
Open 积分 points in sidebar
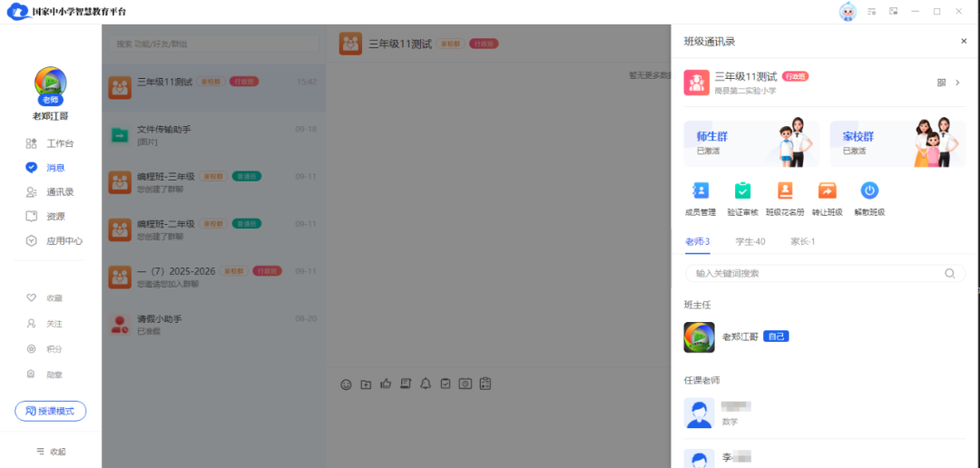point(44,349)
